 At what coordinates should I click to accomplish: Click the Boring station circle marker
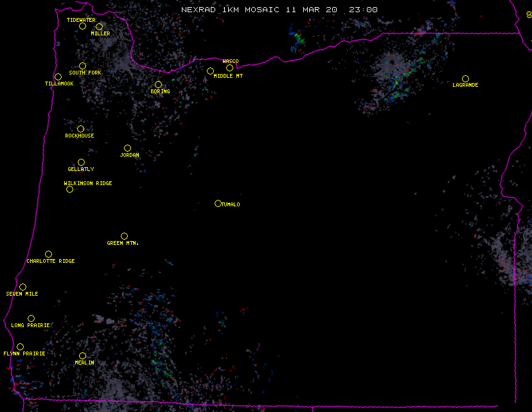pyautogui.click(x=158, y=85)
